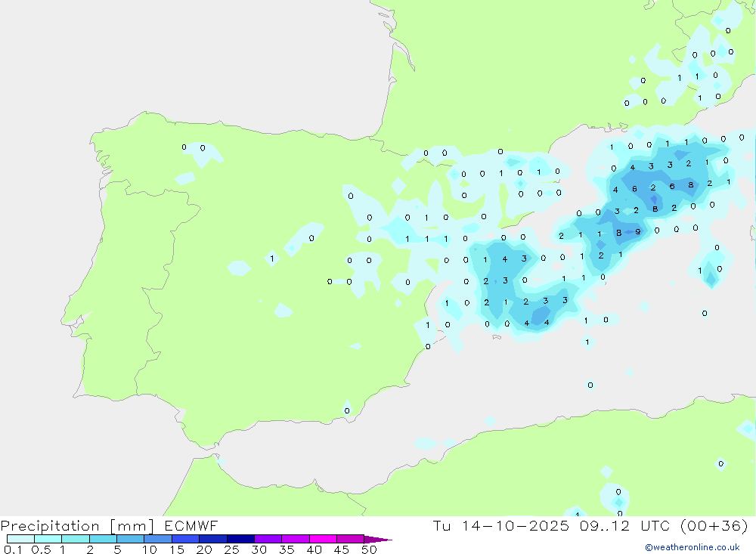Click the arrow tip above 50 mm on legend

pos(377,539)
